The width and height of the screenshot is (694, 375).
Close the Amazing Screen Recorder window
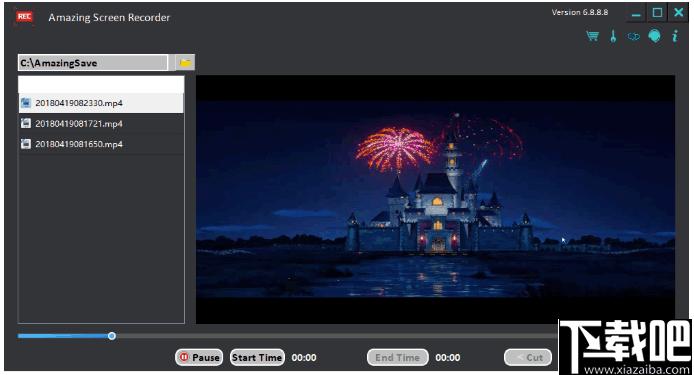tap(679, 13)
